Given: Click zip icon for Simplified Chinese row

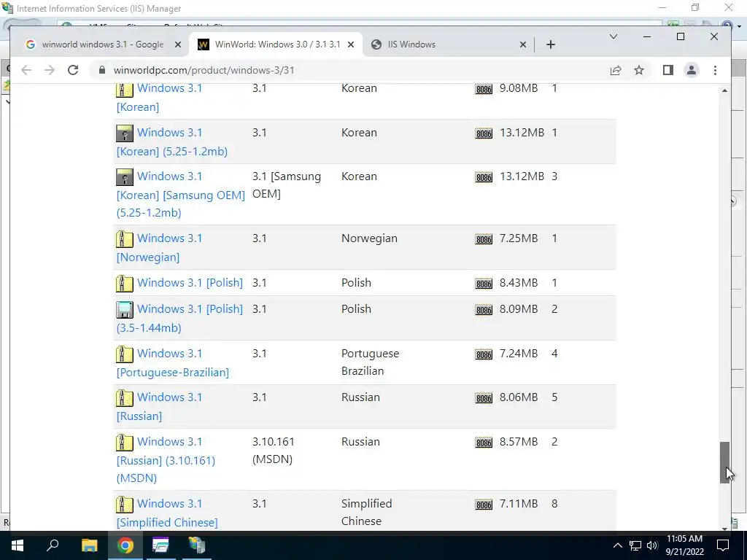Looking at the screenshot, I should (x=124, y=505).
